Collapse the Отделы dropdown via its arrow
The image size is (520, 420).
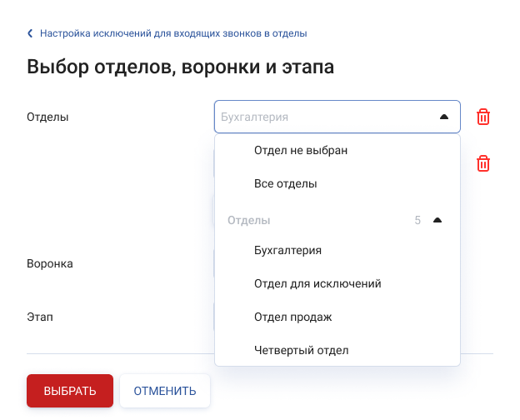click(444, 117)
